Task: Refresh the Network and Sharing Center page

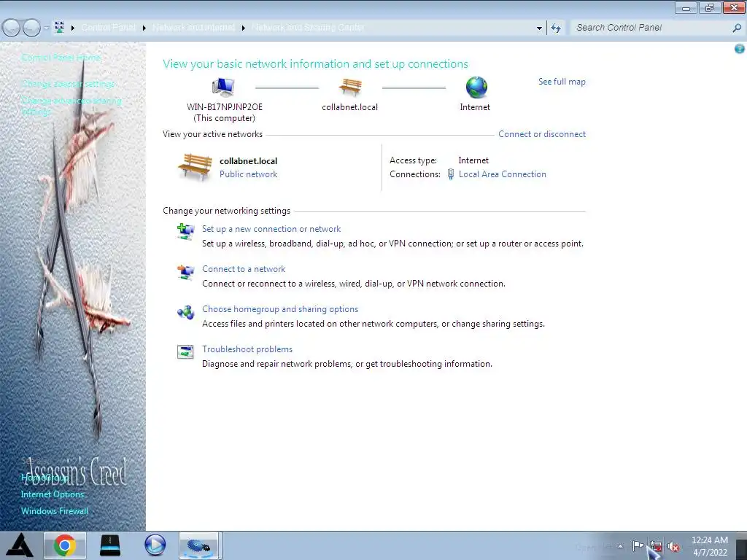Action: pos(556,28)
